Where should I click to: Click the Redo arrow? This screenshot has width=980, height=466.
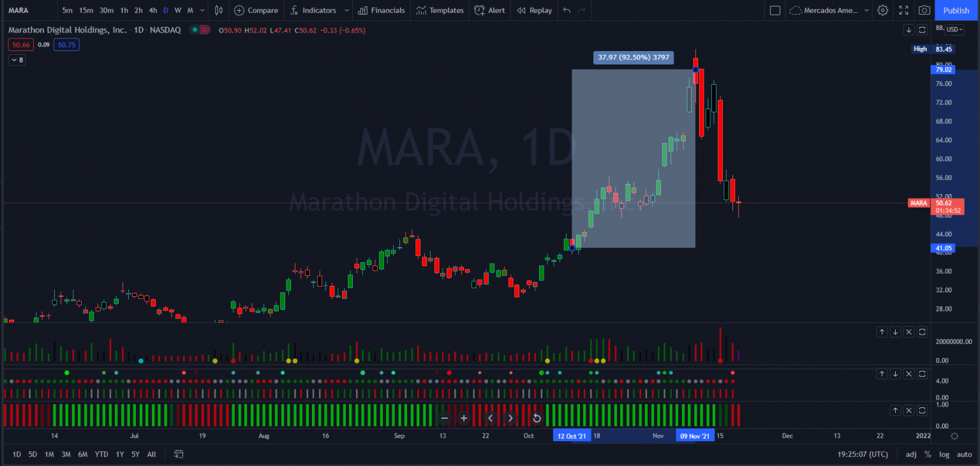point(581,10)
